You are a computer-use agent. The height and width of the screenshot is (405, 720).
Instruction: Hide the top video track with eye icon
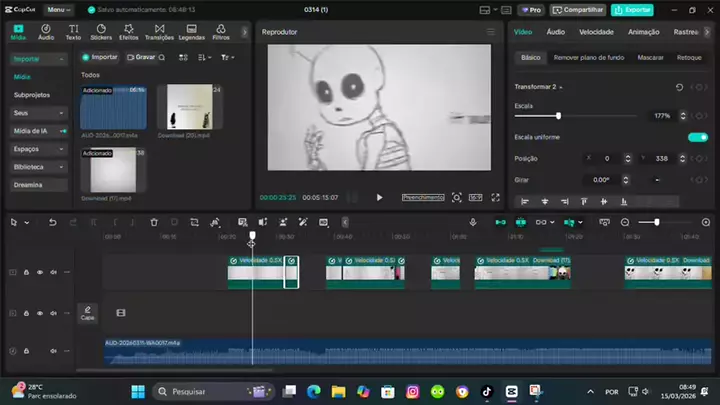(40, 272)
